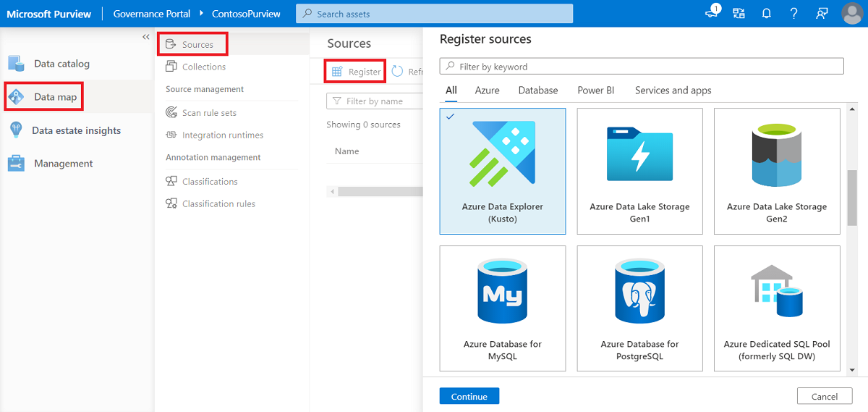Open the Management section
868x412 pixels.
click(x=64, y=164)
